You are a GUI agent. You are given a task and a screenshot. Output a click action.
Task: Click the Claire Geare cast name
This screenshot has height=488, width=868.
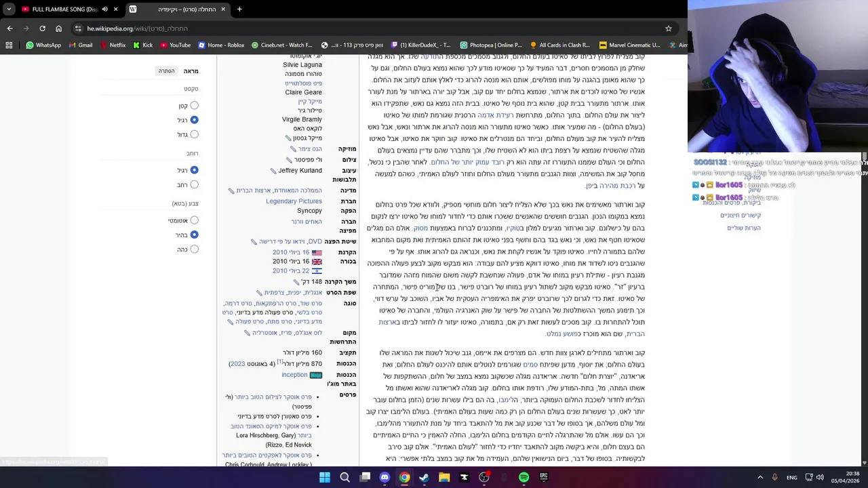click(x=303, y=92)
